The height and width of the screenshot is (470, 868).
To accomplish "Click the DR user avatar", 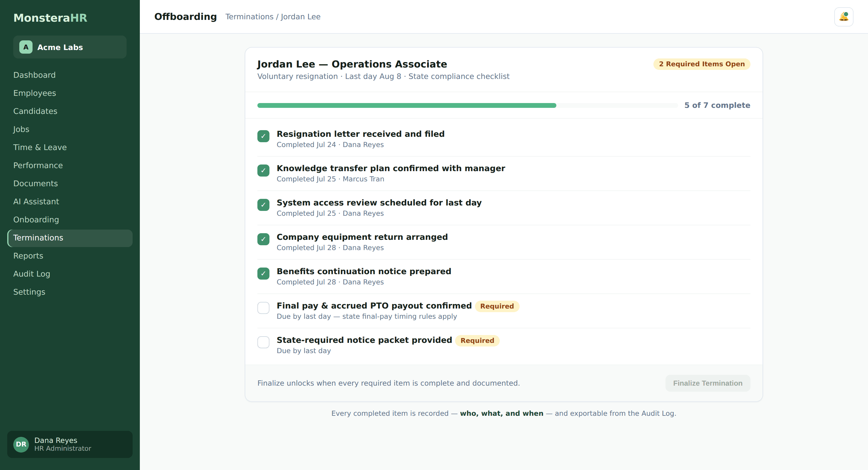I will 21,444.
